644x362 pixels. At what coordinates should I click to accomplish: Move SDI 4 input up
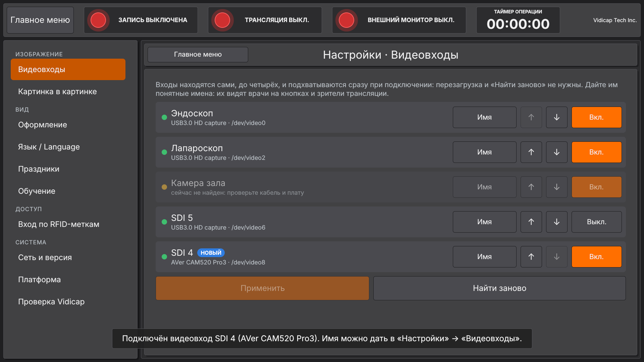click(531, 257)
